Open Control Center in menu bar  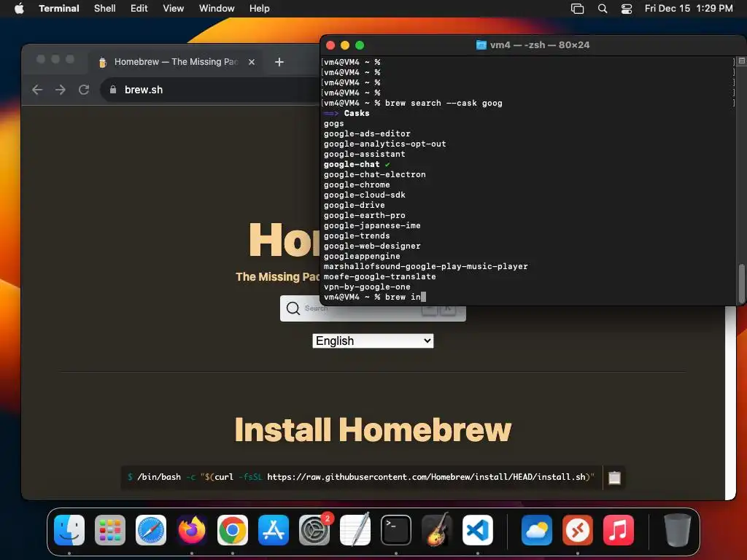click(627, 8)
